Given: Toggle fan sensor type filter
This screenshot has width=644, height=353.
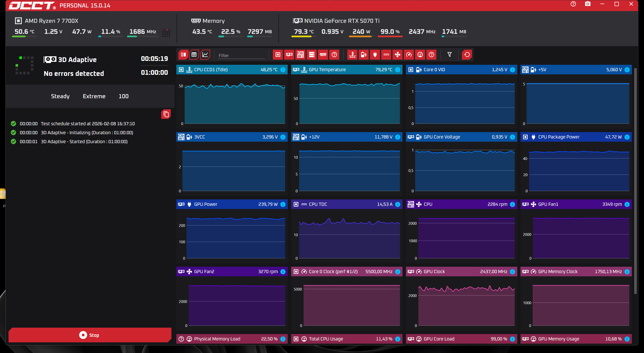Looking at the screenshot, I should [398, 55].
